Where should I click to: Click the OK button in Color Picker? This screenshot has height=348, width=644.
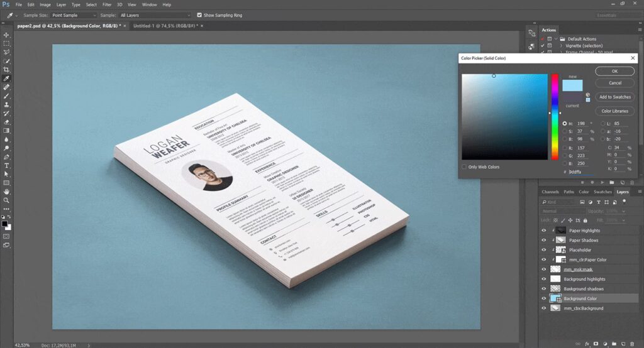coord(614,71)
